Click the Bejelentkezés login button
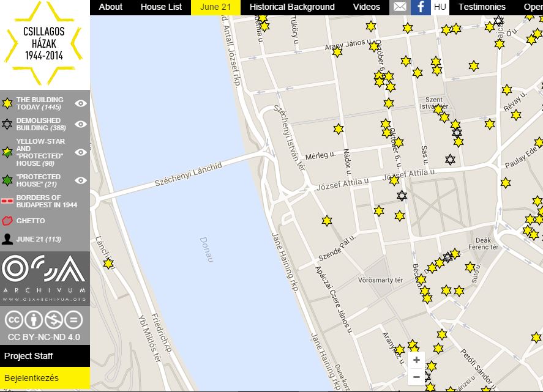Viewport: 543px width, 392px height. (45, 378)
